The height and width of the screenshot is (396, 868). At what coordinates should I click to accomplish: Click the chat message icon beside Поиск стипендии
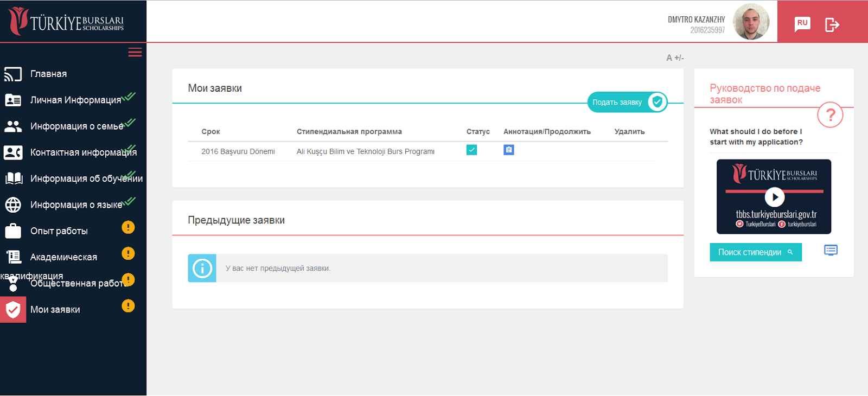tap(831, 250)
